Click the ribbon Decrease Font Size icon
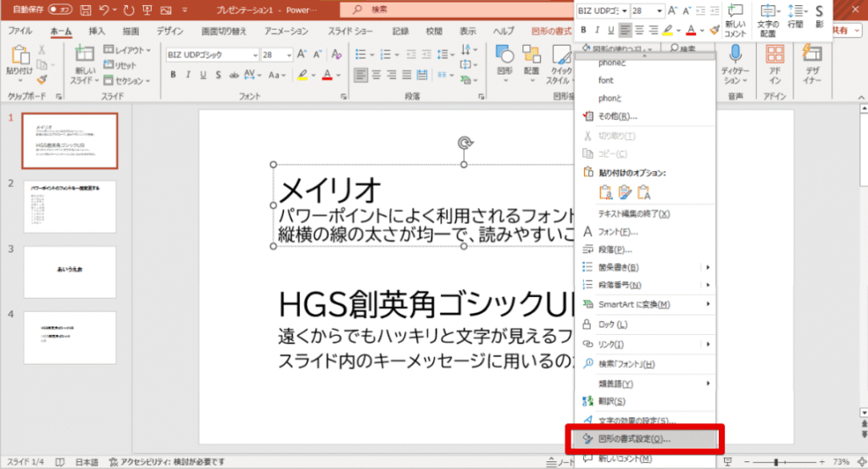 (317, 54)
